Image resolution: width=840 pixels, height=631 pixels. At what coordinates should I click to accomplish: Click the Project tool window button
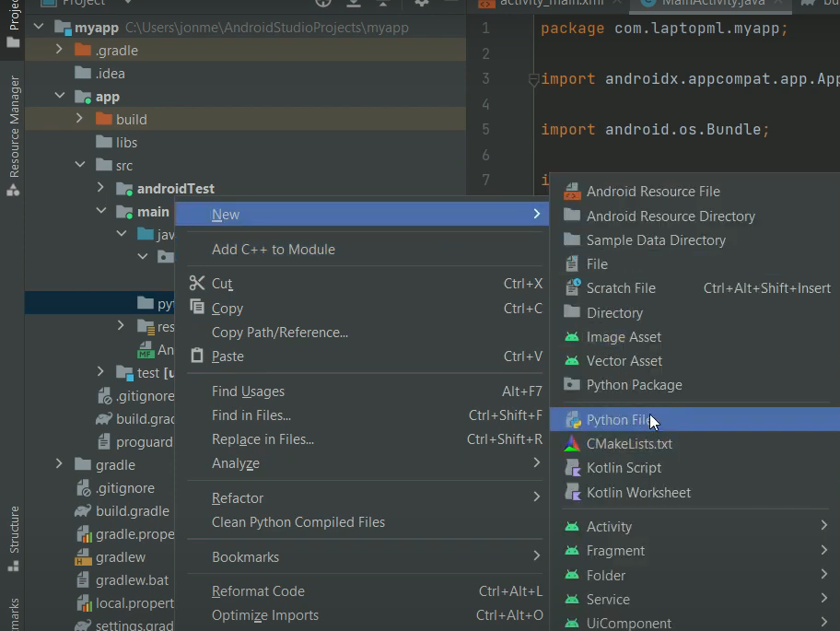coord(14,24)
